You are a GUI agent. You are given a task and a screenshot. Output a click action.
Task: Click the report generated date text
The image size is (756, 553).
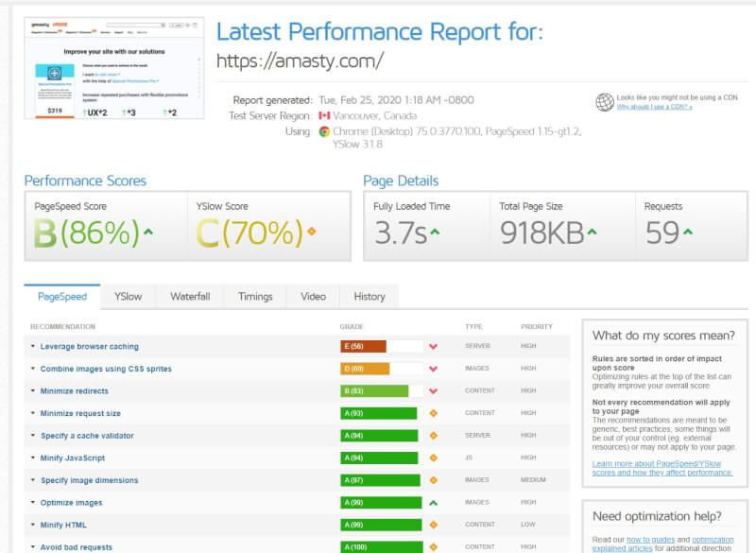tap(396, 100)
